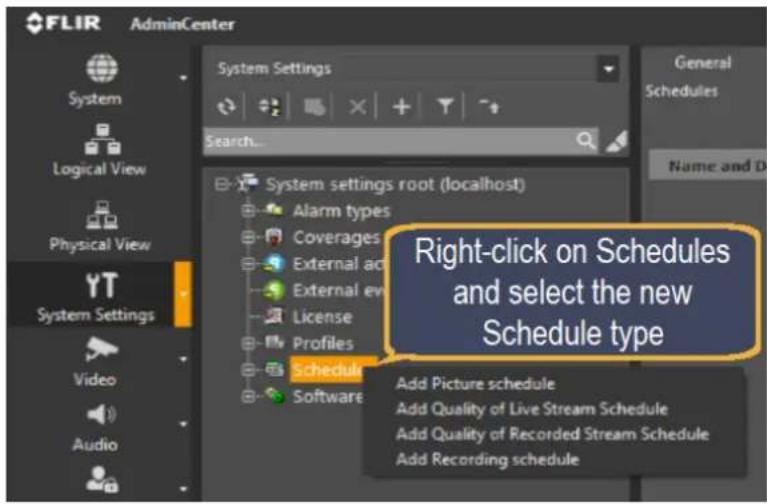Open the System Settings dropdown arrow
This screenshot has height=504, width=767.
(x=609, y=69)
